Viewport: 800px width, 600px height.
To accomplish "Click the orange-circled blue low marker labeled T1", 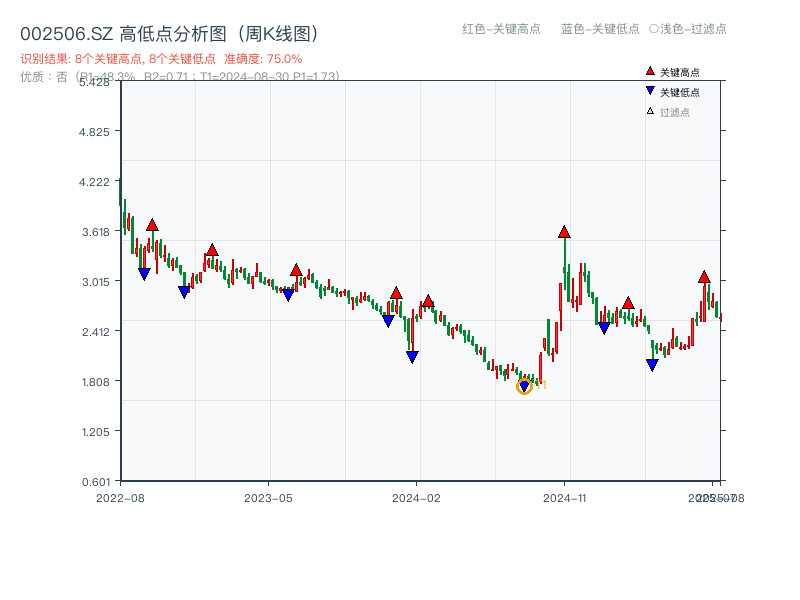I will pyautogui.click(x=524, y=386).
